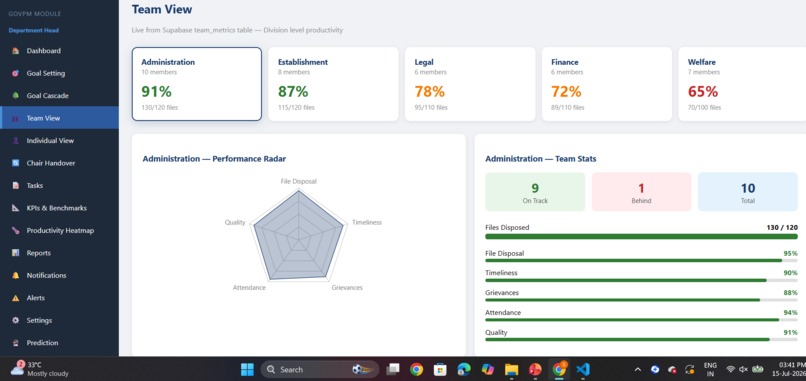Click the 'Department Head' role label
The height and width of the screenshot is (381, 806).
click(x=33, y=30)
